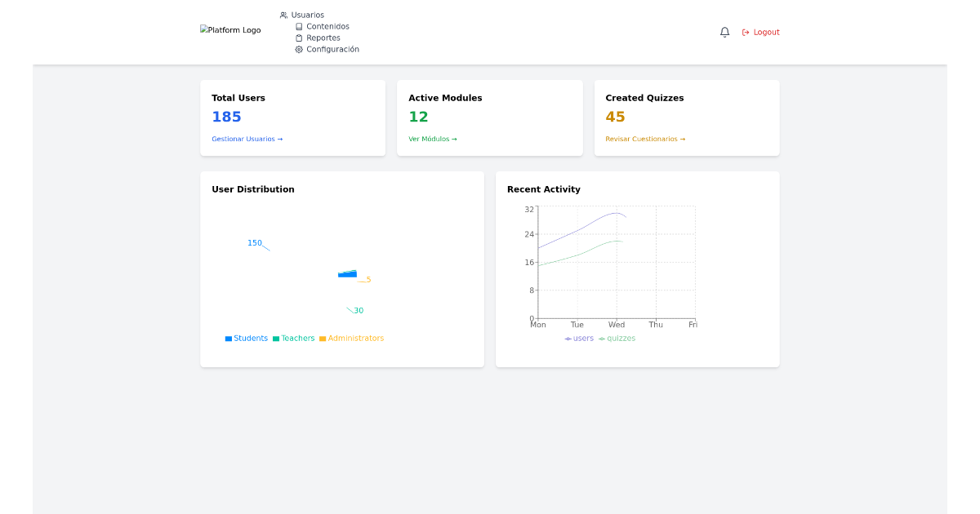Open the Configuración gear icon
This screenshot has height=514, width=980.
click(x=298, y=49)
